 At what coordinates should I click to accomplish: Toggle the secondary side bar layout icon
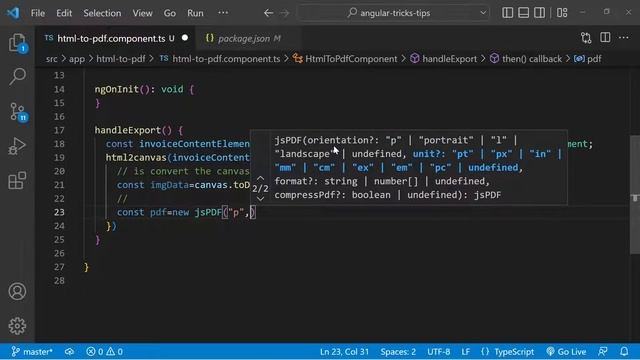pyautogui.click(x=539, y=13)
